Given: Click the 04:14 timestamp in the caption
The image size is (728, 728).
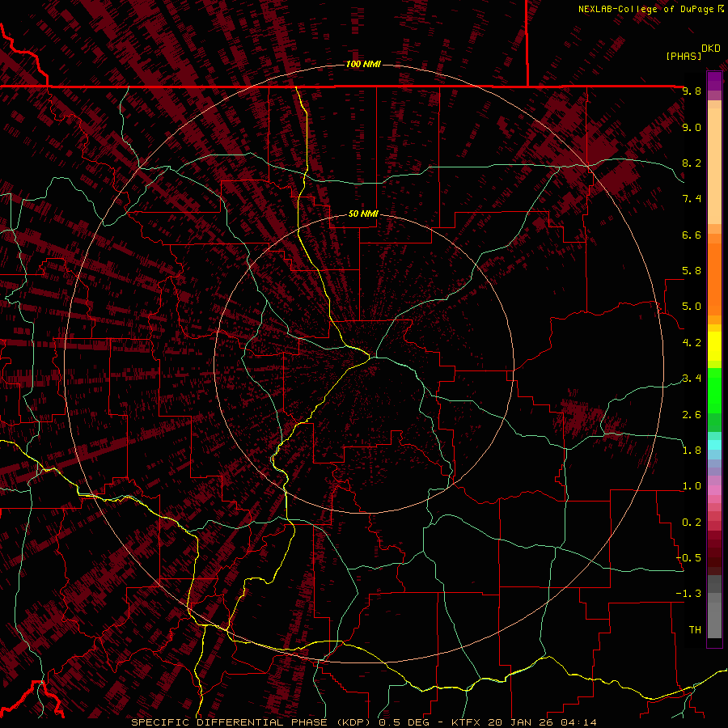Looking at the screenshot, I should pos(577,722).
